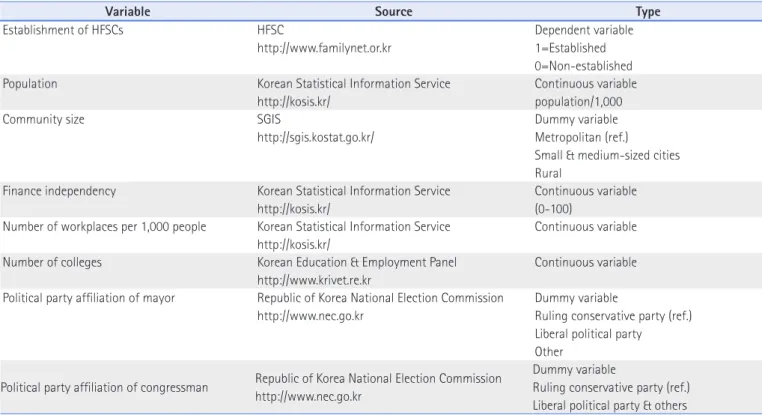The width and height of the screenshot is (762, 415).
Task: Click 'HFSC' source text
Action: click(x=270, y=30)
